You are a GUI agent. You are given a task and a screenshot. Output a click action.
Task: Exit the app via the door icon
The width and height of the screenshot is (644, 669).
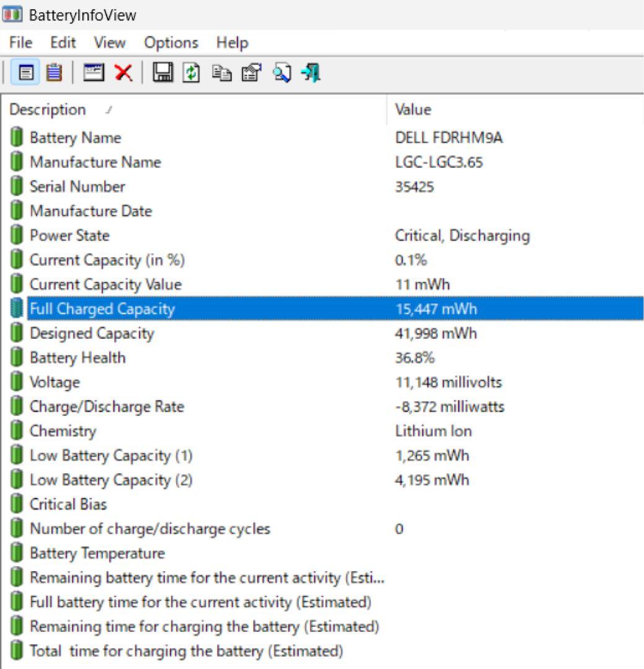click(311, 73)
